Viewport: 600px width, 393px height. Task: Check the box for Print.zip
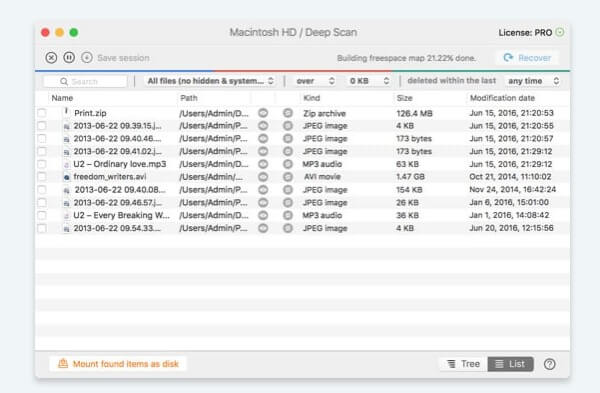click(x=42, y=113)
